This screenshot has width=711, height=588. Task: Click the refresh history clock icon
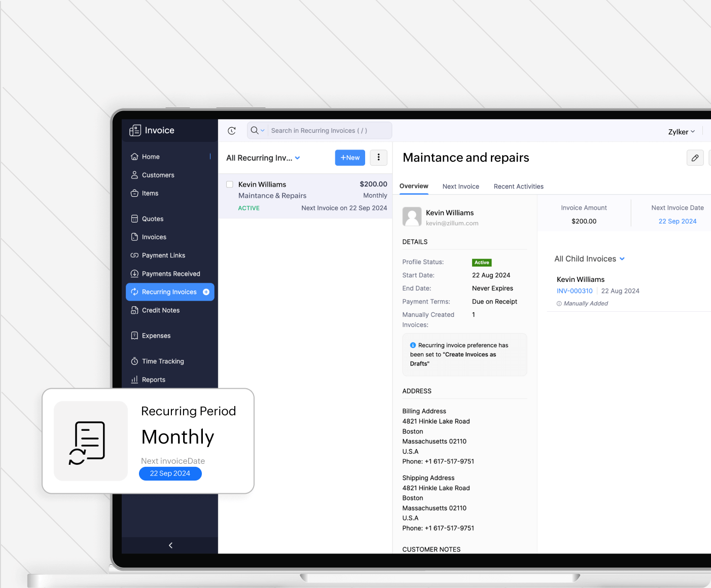coord(232,131)
